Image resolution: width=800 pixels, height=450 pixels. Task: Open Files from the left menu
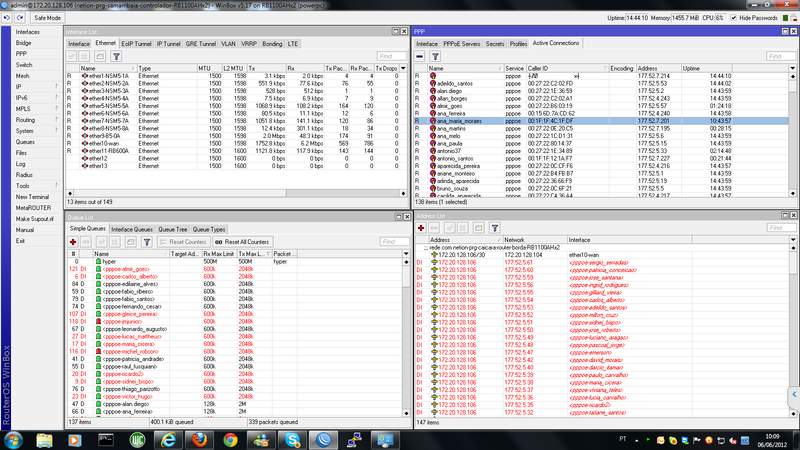point(21,153)
